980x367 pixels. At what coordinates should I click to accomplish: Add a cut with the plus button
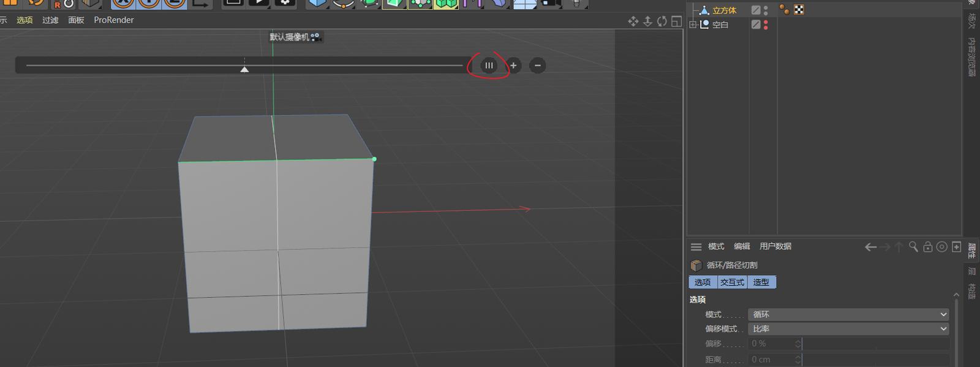513,66
